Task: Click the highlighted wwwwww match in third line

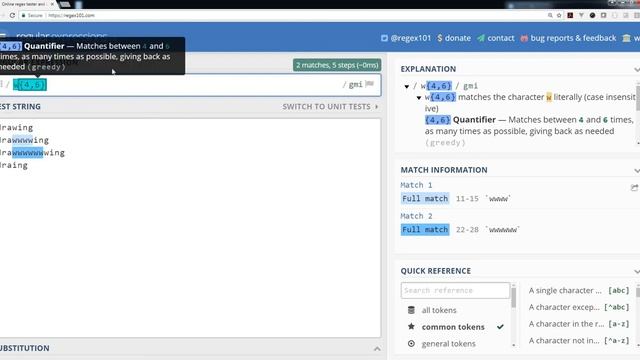Action: pyautogui.click(x=27, y=153)
